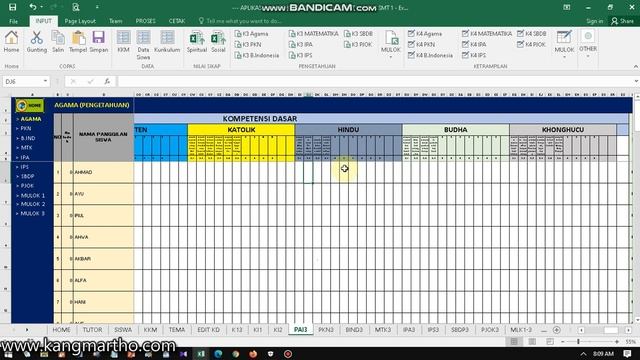Open the KKM table icon
The image size is (640, 360).
(x=123, y=37)
